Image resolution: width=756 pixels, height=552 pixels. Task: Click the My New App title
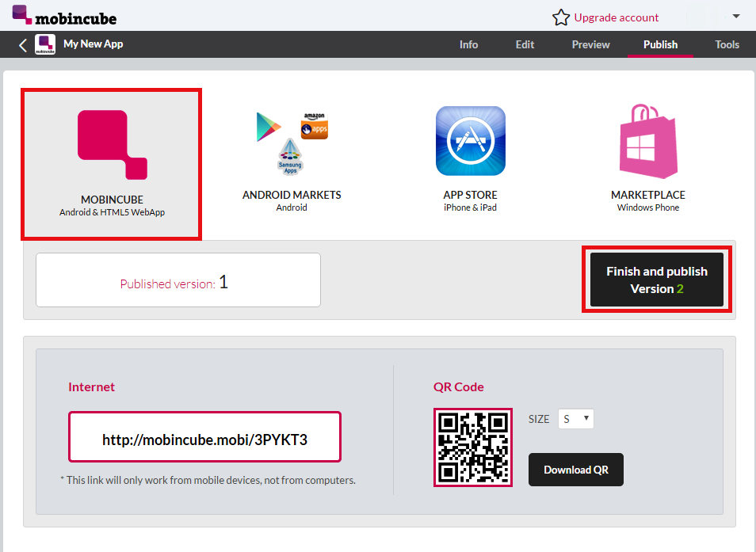pos(93,44)
